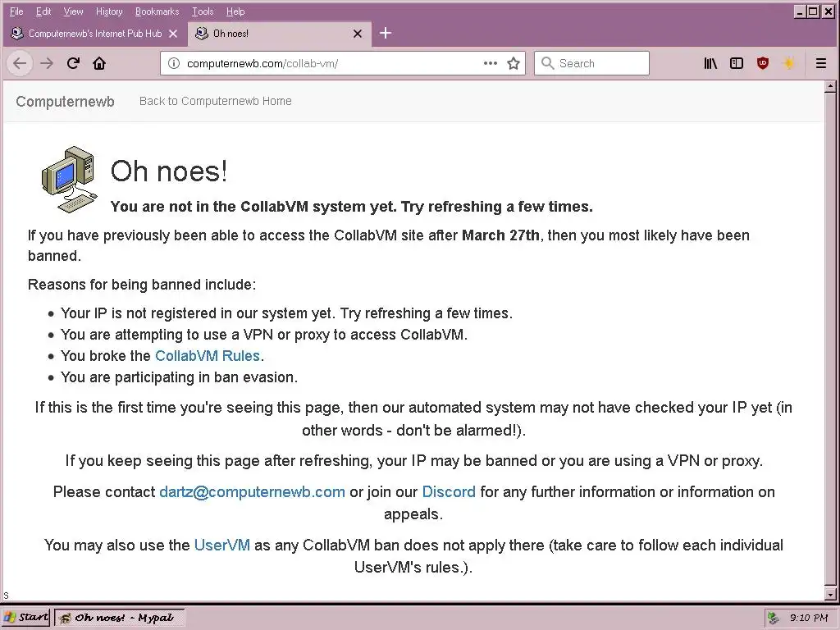The image size is (840, 630).
Task: Click the scrollbar down arrow
Action: coord(830,594)
